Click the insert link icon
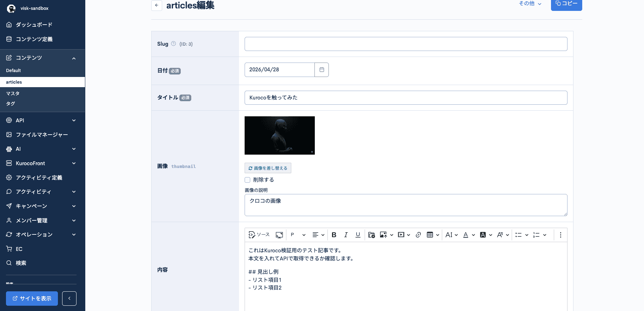The width and height of the screenshot is (644, 311). point(418,235)
